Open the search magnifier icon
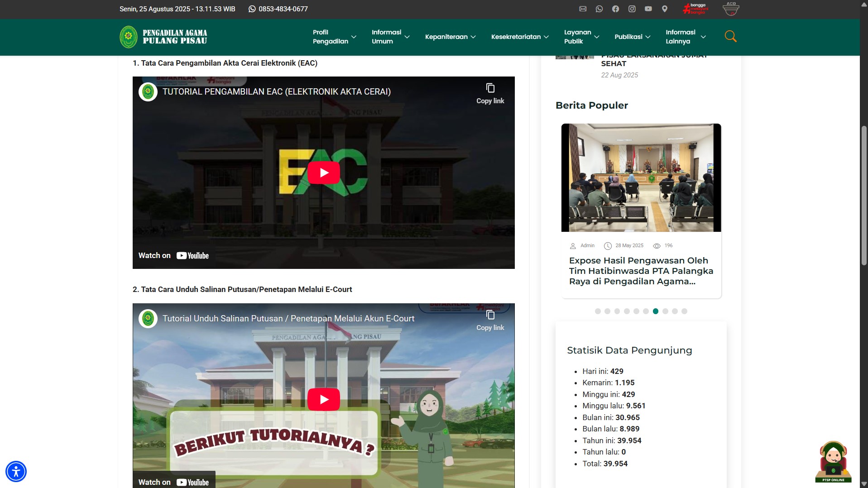 click(730, 36)
